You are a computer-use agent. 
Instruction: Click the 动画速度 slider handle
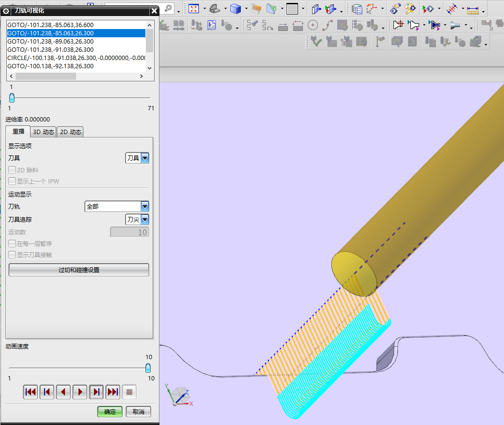(148, 368)
